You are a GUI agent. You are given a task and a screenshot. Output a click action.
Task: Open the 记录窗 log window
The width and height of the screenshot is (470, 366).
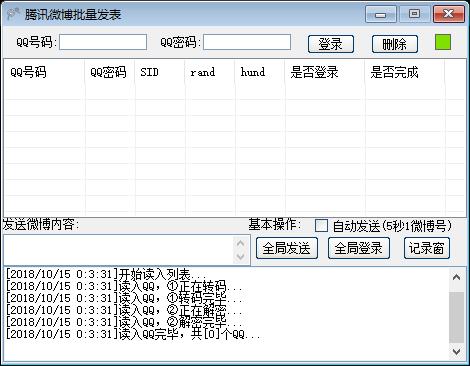(x=427, y=248)
